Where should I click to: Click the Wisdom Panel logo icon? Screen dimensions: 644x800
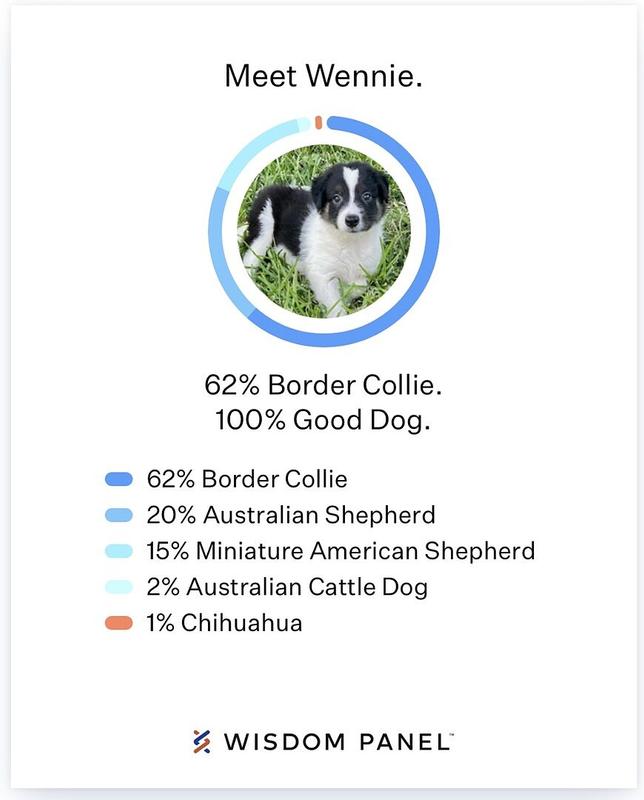click(202, 741)
